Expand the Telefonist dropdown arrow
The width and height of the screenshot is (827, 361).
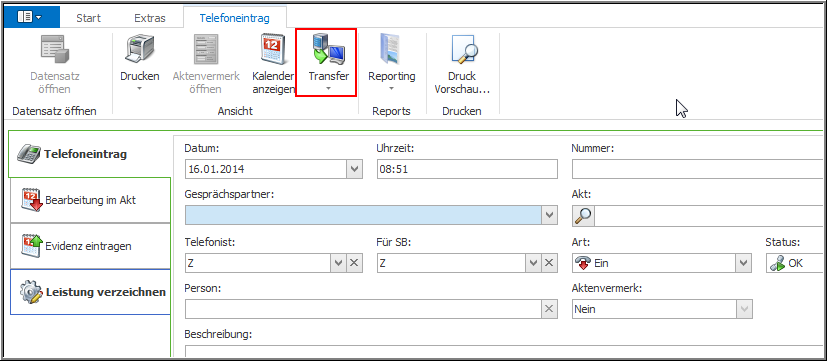pos(338,263)
